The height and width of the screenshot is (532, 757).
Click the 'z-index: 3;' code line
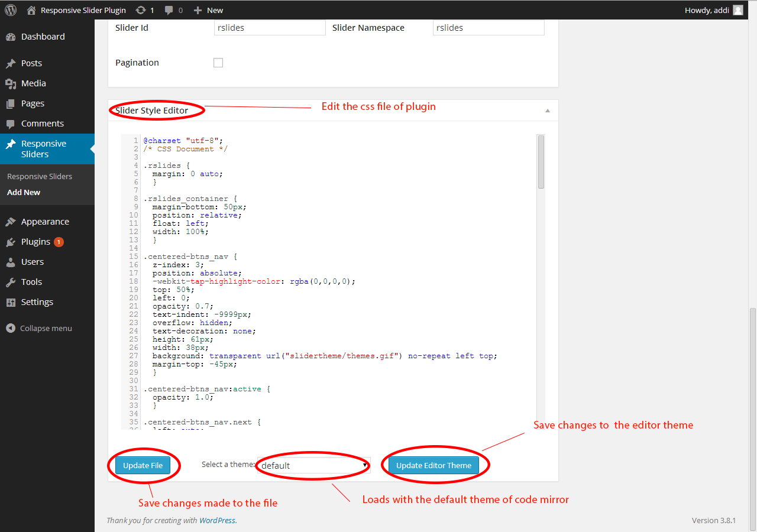tap(177, 265)
